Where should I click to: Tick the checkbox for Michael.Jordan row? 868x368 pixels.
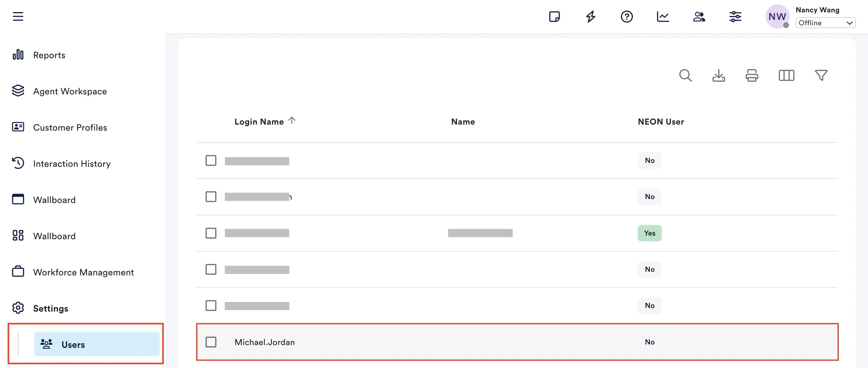(x=211, y=342)
